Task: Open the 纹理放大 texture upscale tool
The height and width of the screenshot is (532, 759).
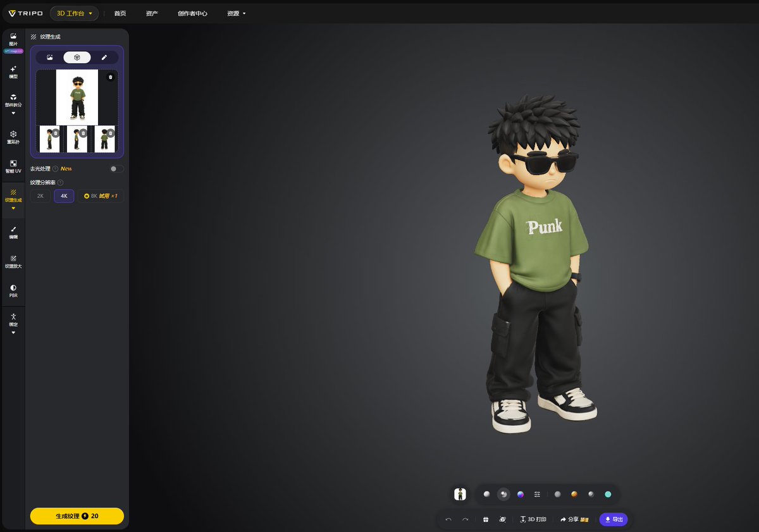Action: [x=13, y=261]
